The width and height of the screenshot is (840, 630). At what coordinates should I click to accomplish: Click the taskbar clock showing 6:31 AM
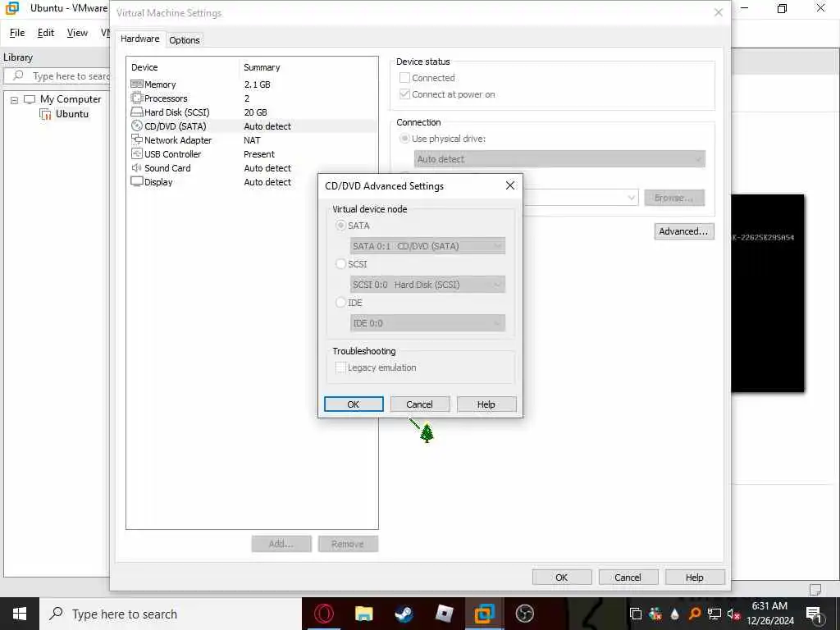769,614
